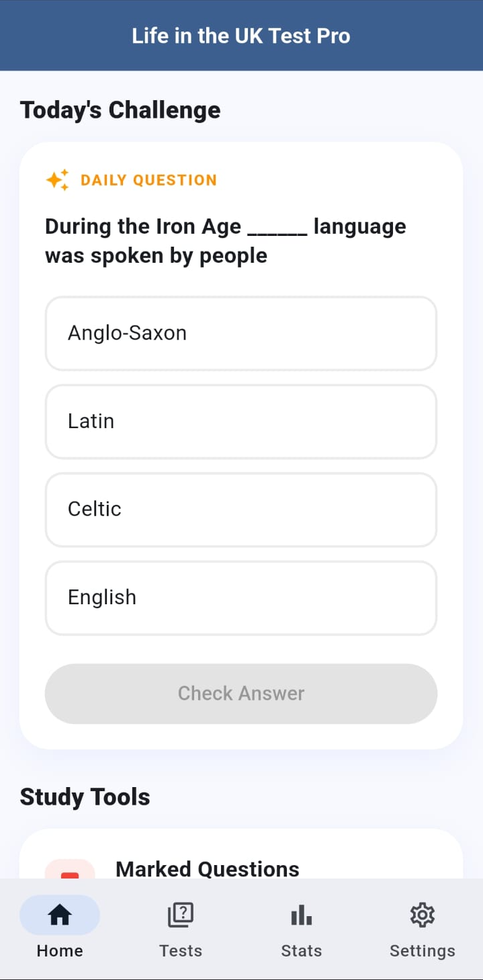This screenshot has width=483, height=980.
Task: Select English from the answer choices
Action: click(x=241, y=598)
